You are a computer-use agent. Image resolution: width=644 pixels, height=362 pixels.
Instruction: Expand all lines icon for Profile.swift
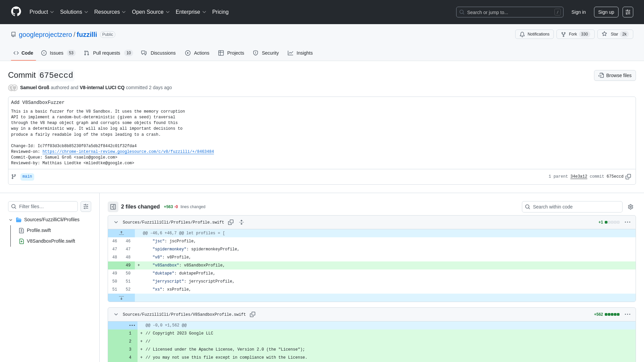click(241, 222)
